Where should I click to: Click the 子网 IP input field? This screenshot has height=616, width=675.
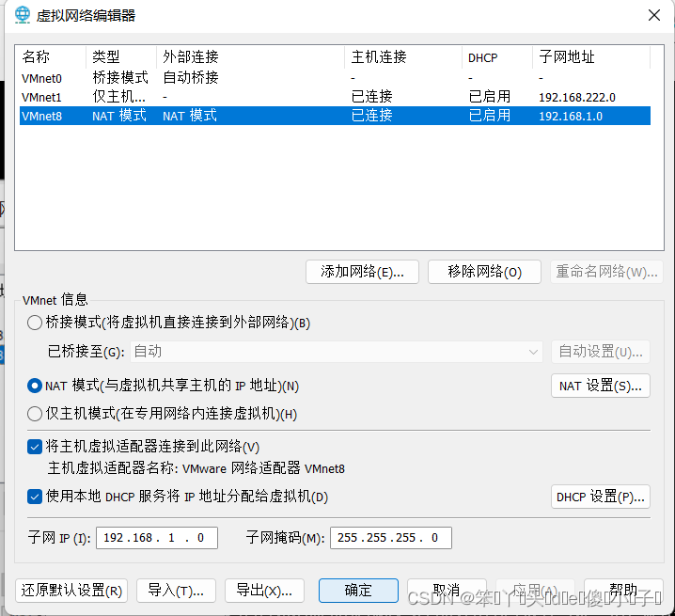coord(157,538)
